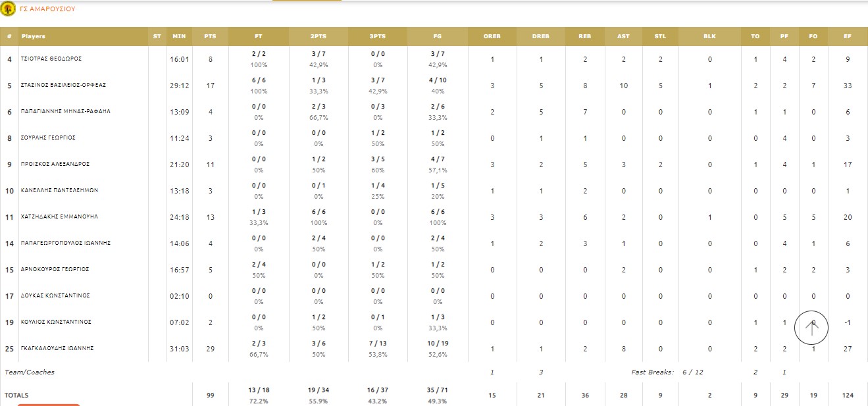Screen dimensions: 868x406
Task: Click the ΓΣ Αμαρουσίου team logo
Action: pos(9,9)
